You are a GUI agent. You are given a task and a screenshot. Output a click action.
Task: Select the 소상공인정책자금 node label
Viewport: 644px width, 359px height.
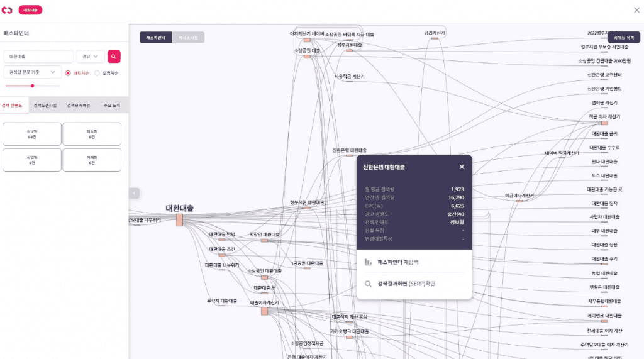coord(307,343)
